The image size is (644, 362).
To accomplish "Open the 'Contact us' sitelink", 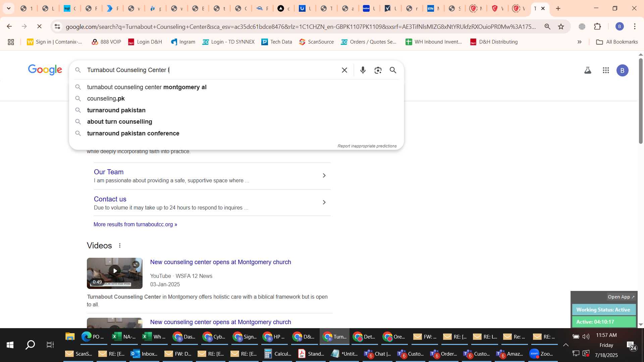I will click(x=110, y=199).
